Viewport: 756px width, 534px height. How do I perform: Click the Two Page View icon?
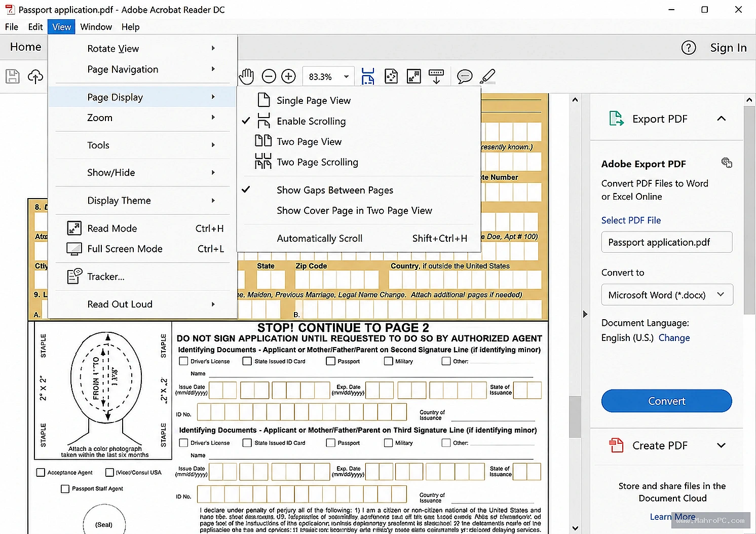pos(263,141)
